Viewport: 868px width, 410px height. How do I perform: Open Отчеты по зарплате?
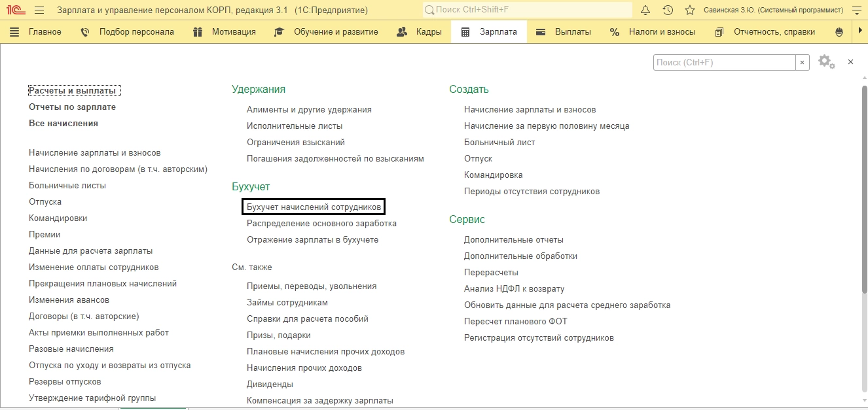[72, 107]
